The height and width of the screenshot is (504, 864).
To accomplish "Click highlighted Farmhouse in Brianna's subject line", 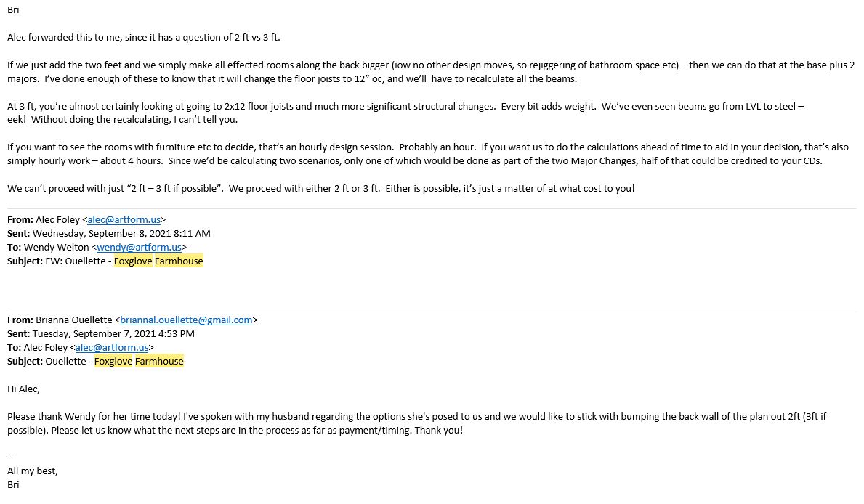I will pos(159,362).
